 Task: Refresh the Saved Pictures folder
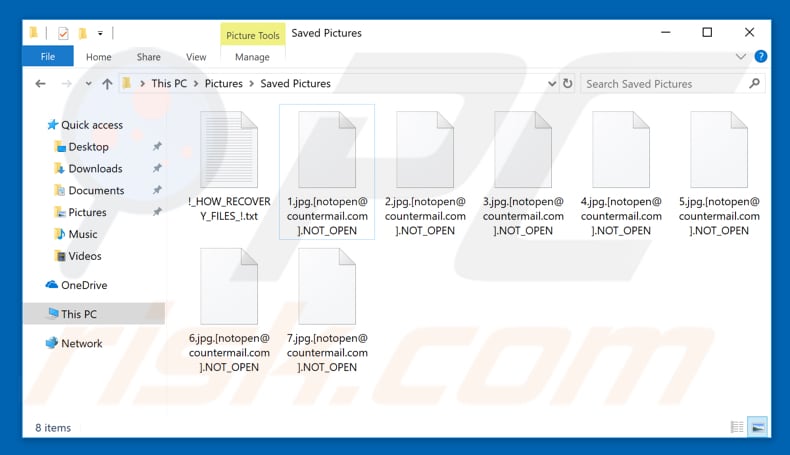(568, 84)
